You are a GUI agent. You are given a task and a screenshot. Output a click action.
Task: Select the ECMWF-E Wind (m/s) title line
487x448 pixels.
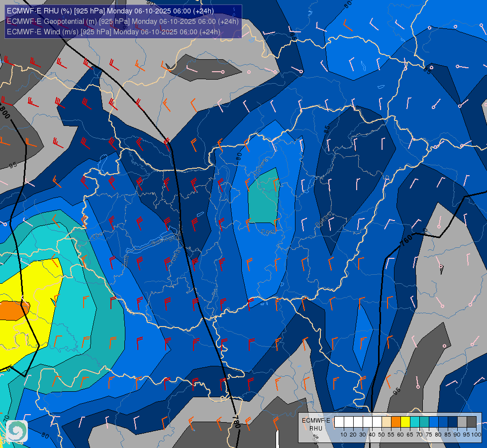113,32
